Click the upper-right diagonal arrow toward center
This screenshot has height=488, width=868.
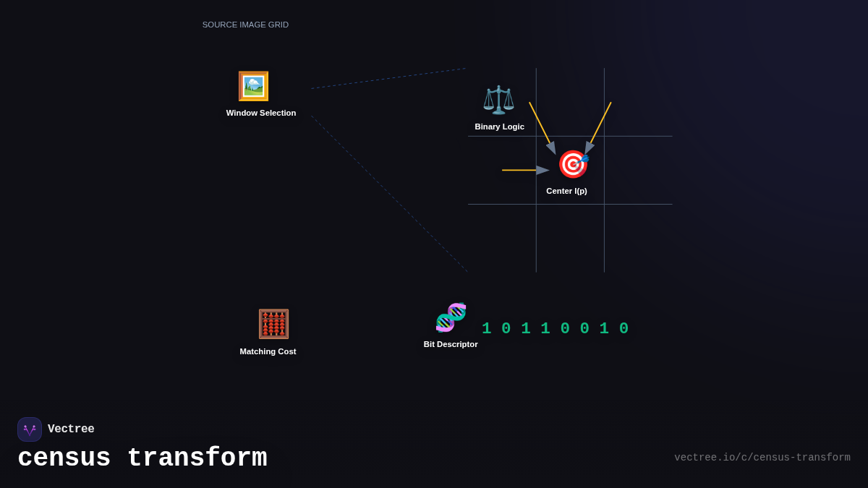coord(598,128)
